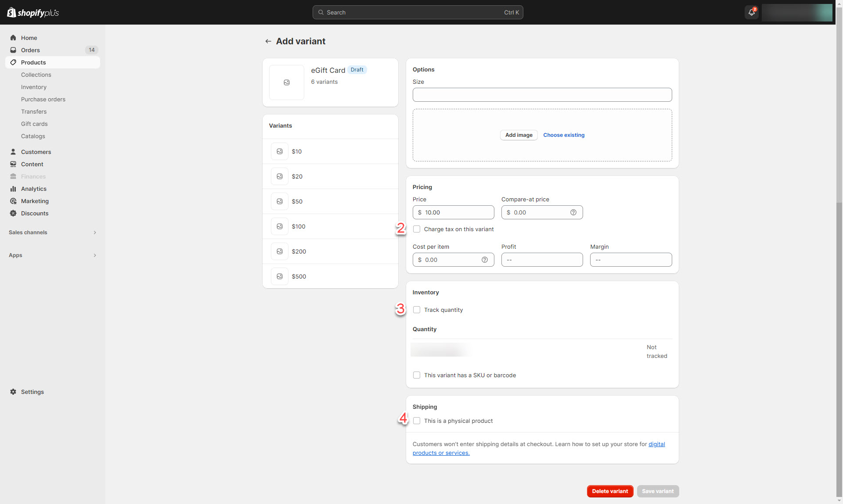This screenshot has width=843, height=504.
Task: Click the Orders inbox icon
Action: coord(13,50)
